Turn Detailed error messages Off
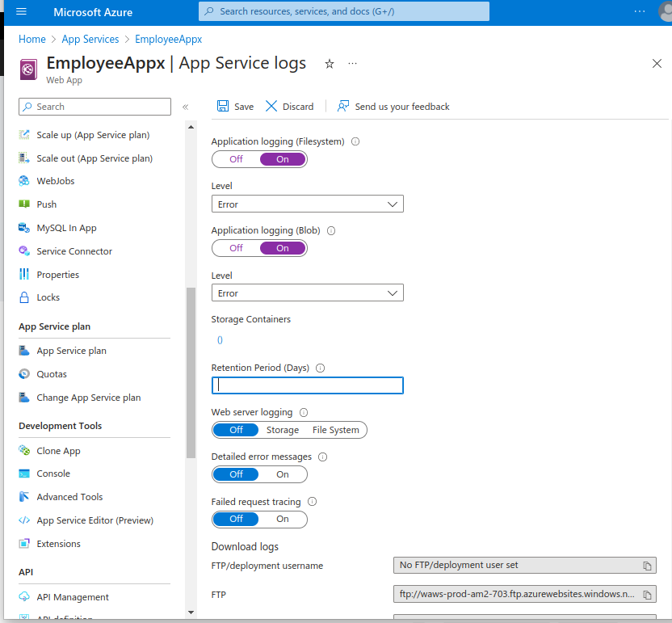This screenshot has height=623, width=672. pyautogui.click(x=236, y=474)
